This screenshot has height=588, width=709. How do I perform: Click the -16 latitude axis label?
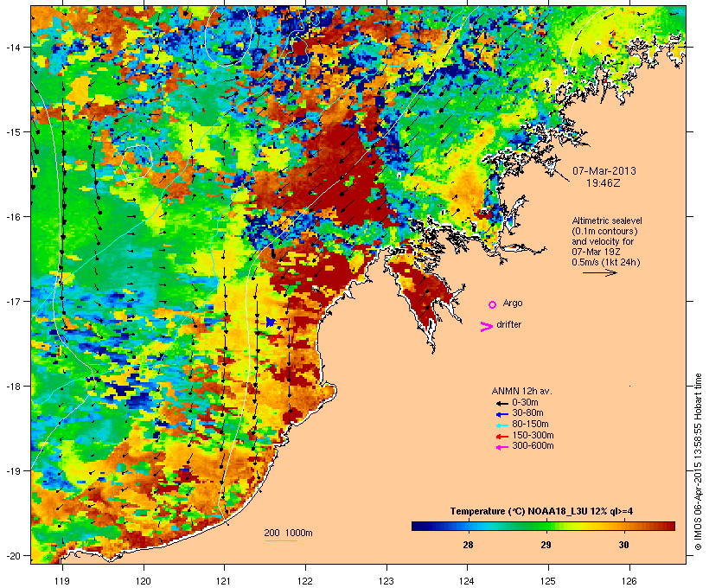(x=13, y=217)
